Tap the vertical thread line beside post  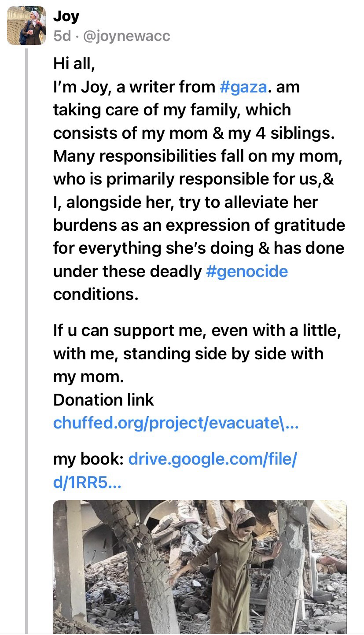point(26,308)
